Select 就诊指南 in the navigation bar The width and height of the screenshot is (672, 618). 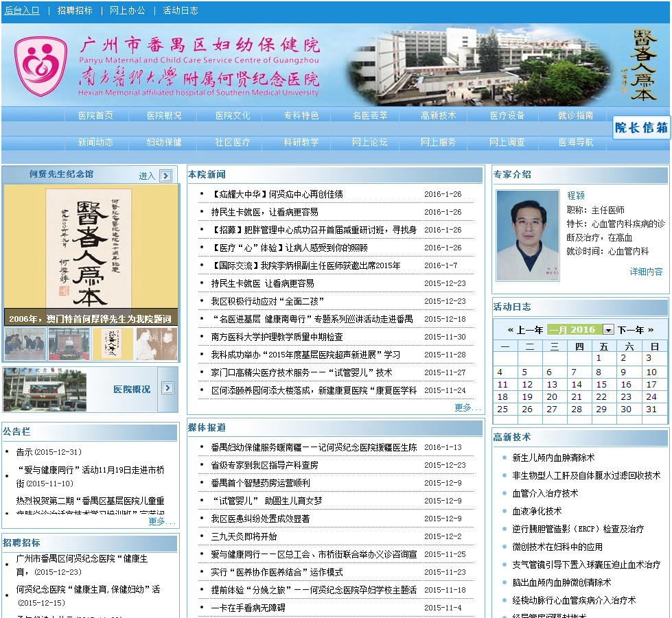pos(576,115)
